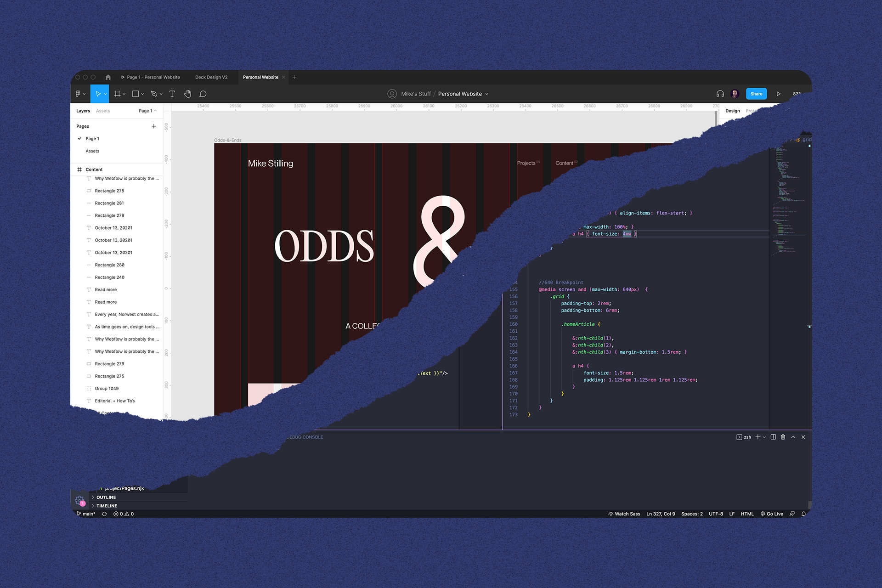Select the Vector/Pen tool

[x=156, y=94]
